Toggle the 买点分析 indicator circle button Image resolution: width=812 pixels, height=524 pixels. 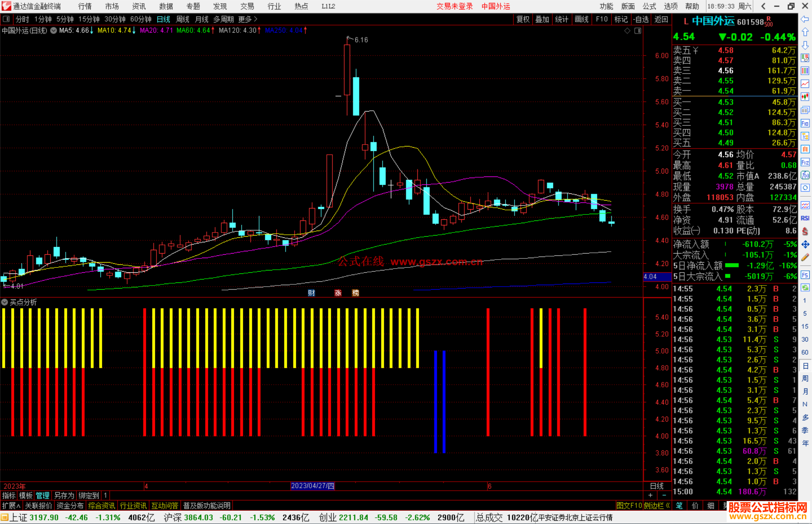pyautogui.click(x=5, y=302)
